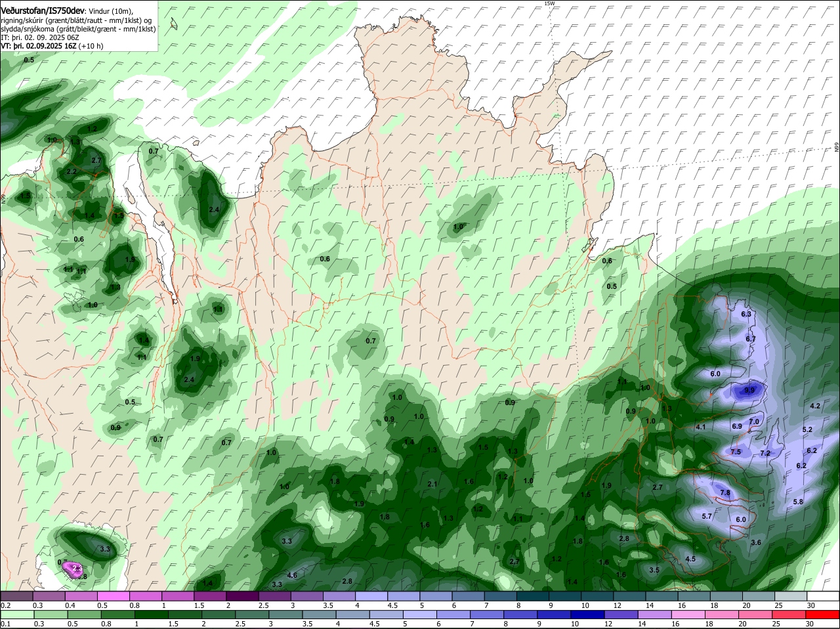840x629 pixels.
Task: Click the 6.3 precipitation value on the map
Action: click(x=746, y=314)
